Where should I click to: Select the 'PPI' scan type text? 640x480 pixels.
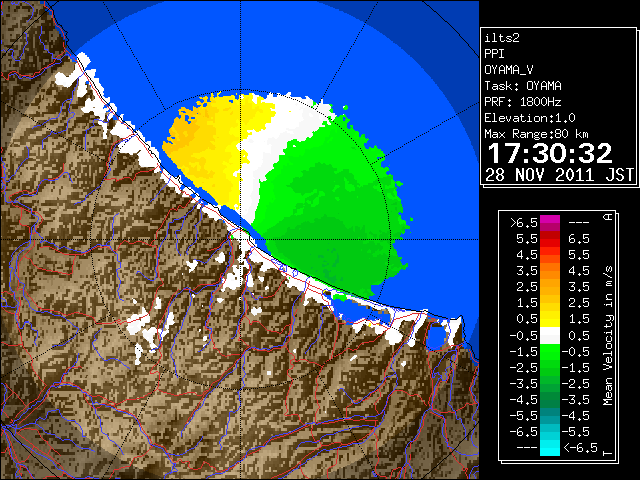pos(494,54)
